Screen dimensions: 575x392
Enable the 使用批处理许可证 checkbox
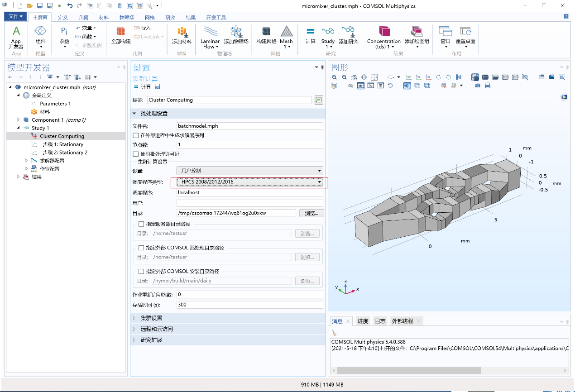click(x=135, y=153)
